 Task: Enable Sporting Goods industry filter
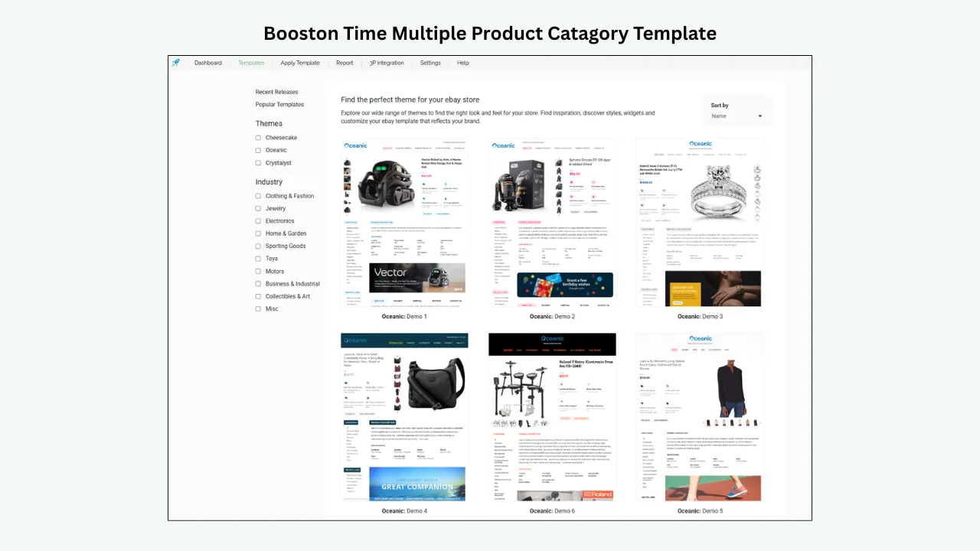pos(258,246)
